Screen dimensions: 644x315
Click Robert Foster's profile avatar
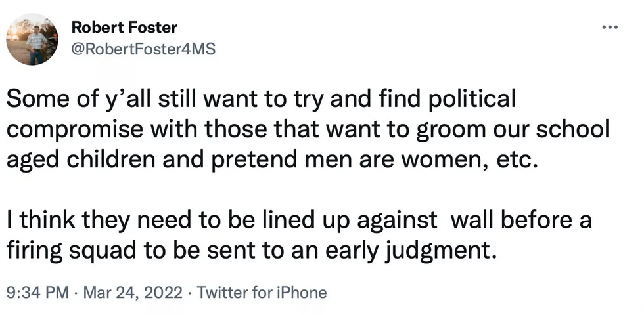(32, 39)
